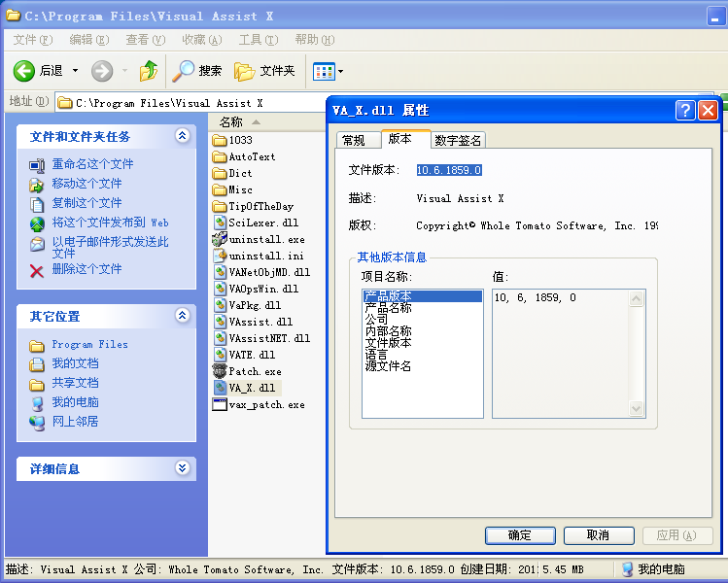Viewport: 728px width, 583px height.
Task: Click the file version 10.6.1859.0 field
Action: coord(449,170)
